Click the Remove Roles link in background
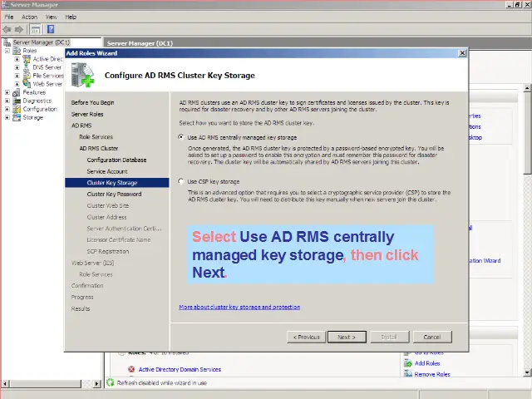Viewport: 532px width, 399px height. coord(432,374)
